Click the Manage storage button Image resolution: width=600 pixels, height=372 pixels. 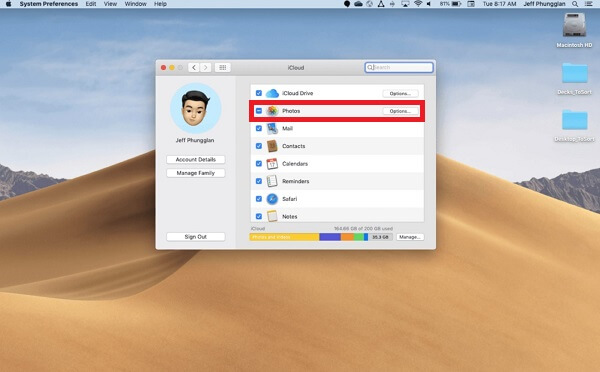tap(410, 237)
